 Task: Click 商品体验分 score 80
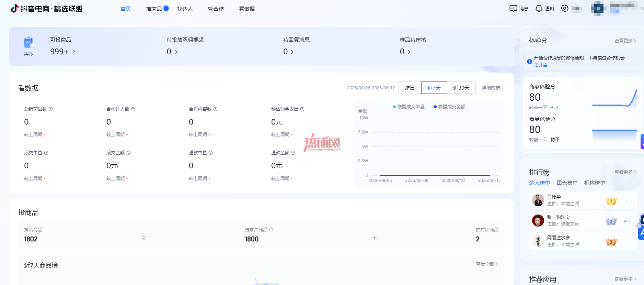click(535, 130)
